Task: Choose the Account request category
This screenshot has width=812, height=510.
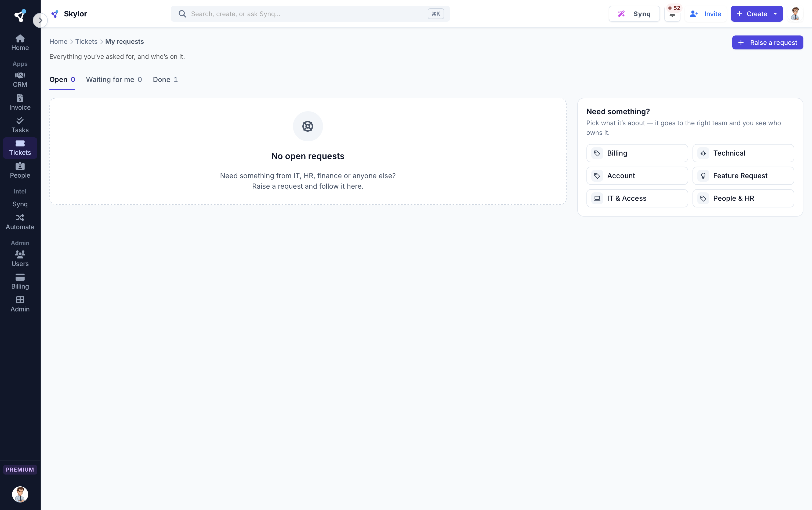Action: 637,176
